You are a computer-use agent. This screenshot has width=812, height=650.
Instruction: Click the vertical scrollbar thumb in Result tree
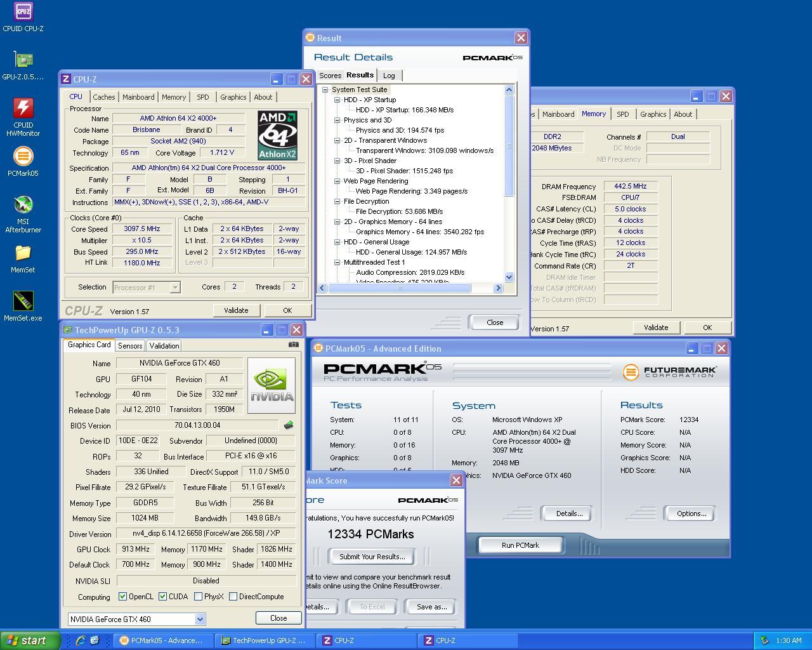[x=509, y=146]
